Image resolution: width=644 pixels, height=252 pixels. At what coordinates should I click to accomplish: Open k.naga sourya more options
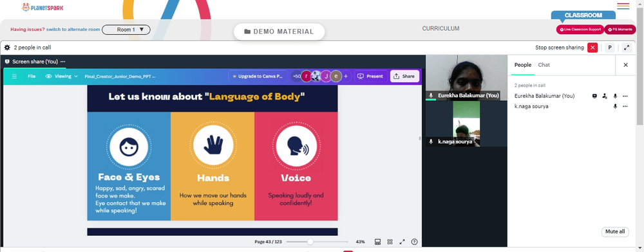625,106
